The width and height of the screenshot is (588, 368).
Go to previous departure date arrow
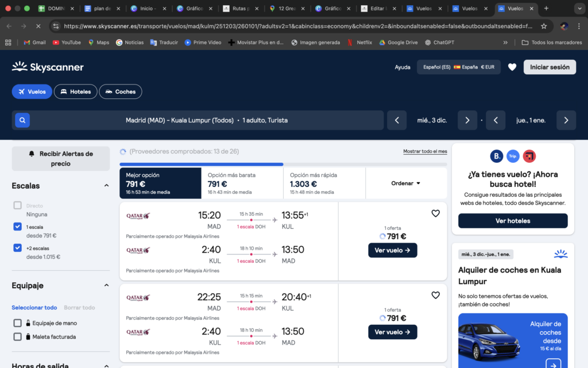pos(396,120)
